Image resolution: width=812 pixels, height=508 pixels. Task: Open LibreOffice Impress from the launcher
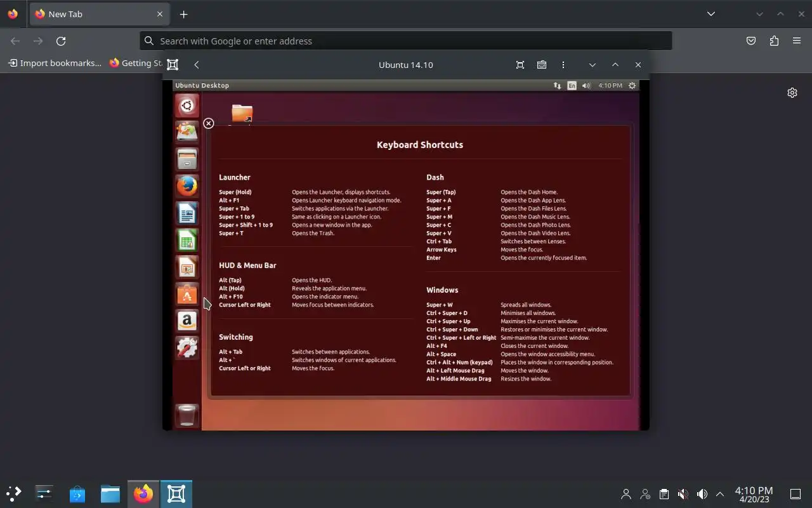click(187, 267)
